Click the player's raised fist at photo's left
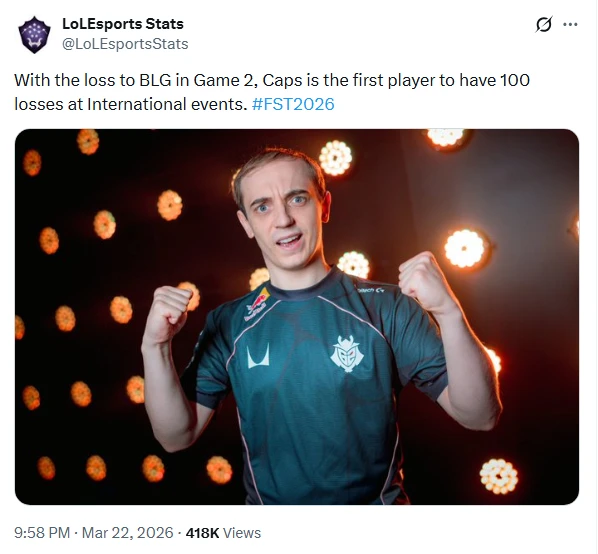Image resolution: width=598 pixels, height=554 pixels. (x=170, y=310)
